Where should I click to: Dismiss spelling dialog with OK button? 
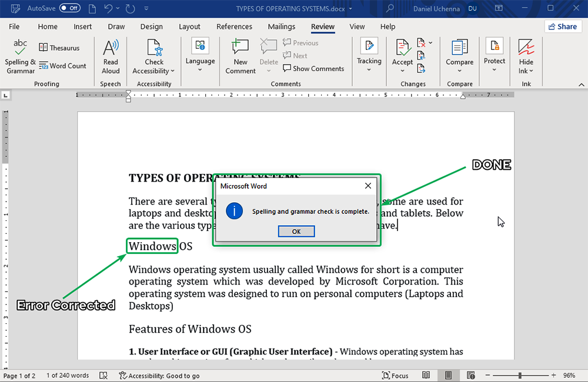[296, 231]
